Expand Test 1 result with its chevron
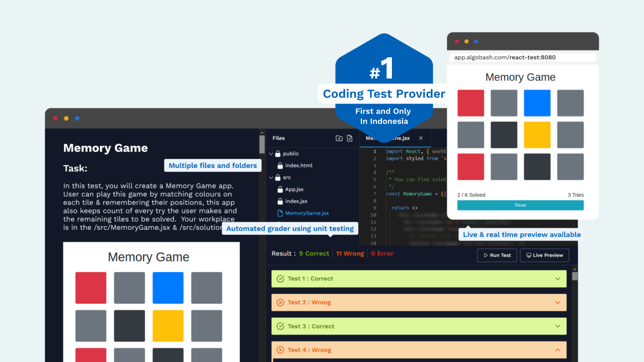 click(x=557, y=279)
